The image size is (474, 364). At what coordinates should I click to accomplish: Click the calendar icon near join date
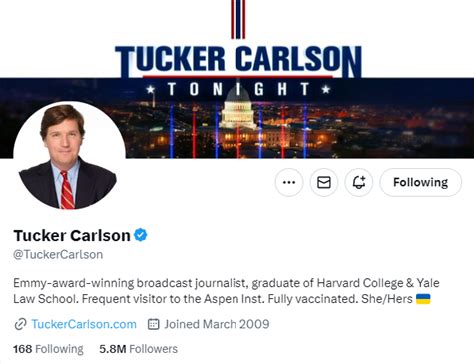point(153,324)
